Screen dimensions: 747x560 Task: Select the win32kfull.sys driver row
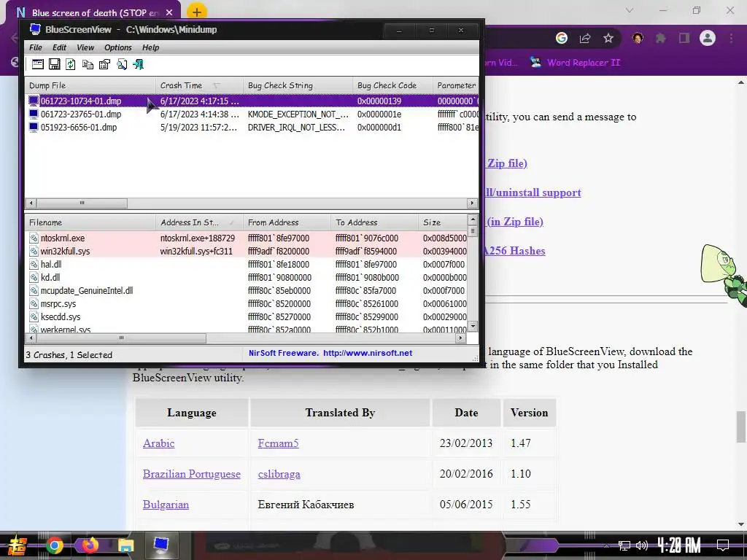click(247, 251)
